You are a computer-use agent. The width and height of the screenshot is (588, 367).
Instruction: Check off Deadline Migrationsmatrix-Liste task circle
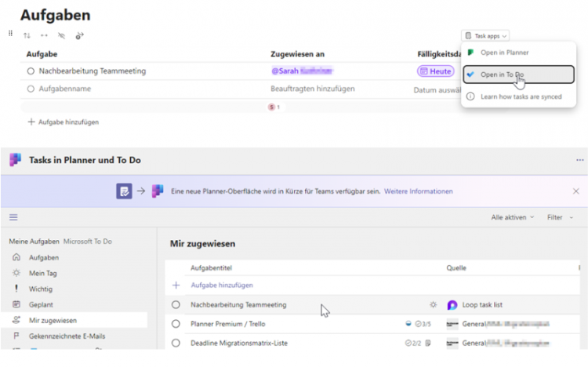point(176,343)
